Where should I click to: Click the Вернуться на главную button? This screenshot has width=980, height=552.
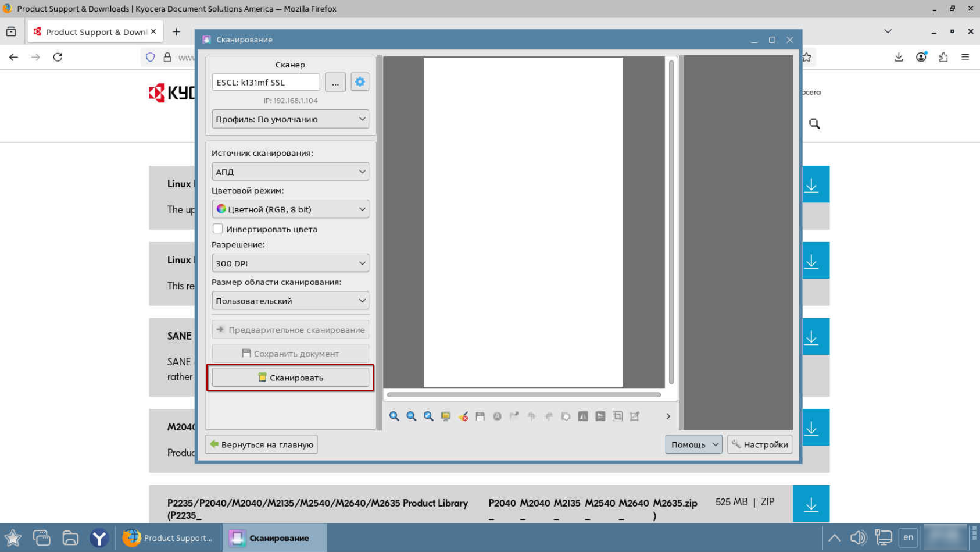coord(262,444)
